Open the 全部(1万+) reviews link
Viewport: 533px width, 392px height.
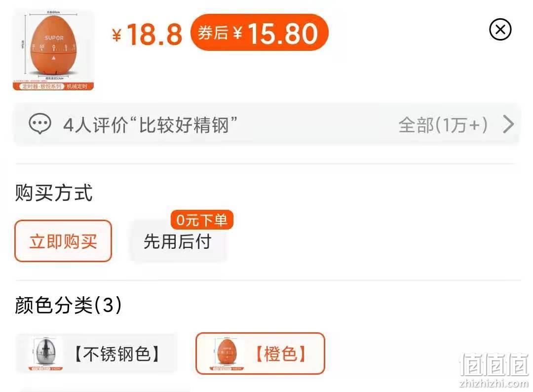pyautogui.click(x=443, y=125)
